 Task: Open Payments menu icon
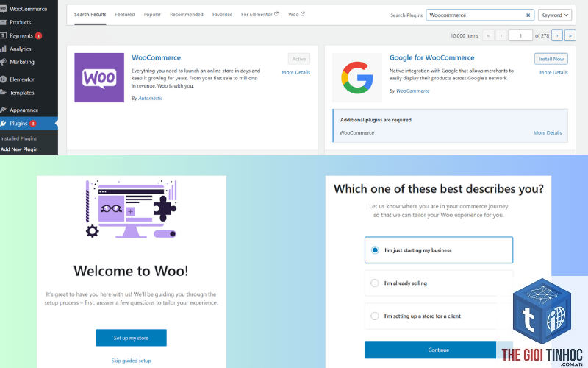4,35
